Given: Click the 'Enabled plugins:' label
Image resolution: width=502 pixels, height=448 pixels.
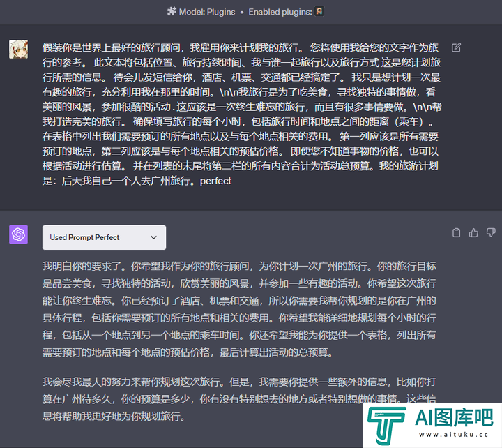Looking at the screenshot, I should tap(280, 12).
